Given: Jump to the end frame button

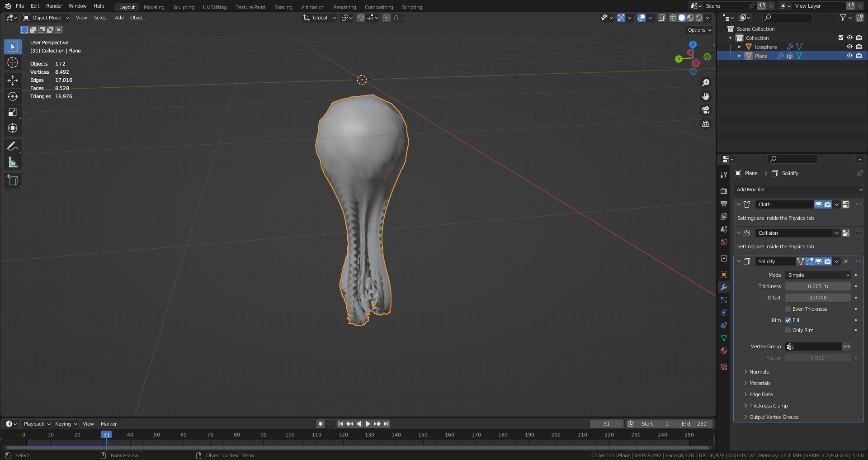Looking at the screenshot, I should (386, 424).
